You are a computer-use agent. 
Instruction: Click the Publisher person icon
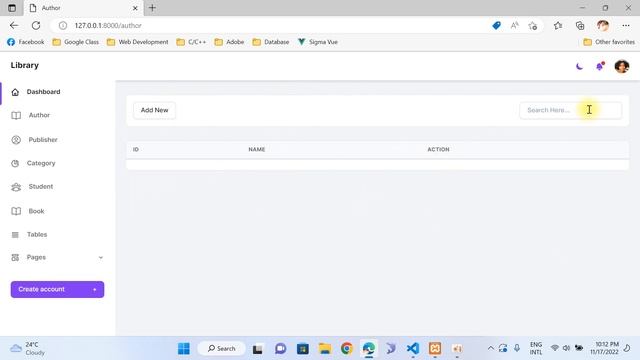click(16, 140)
